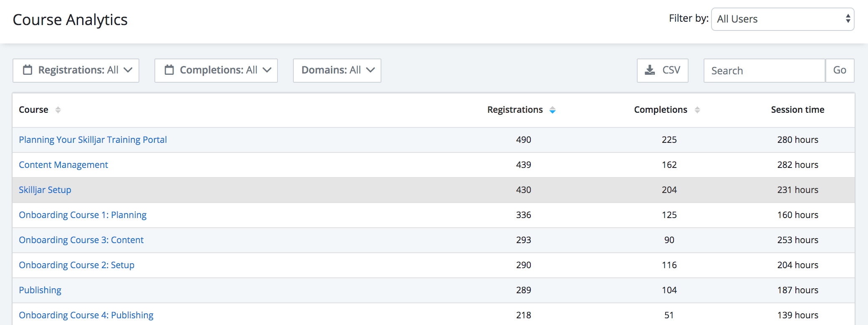Click the 90 completions value
Viewport: 868px width, 325px height.
(669, 240)
